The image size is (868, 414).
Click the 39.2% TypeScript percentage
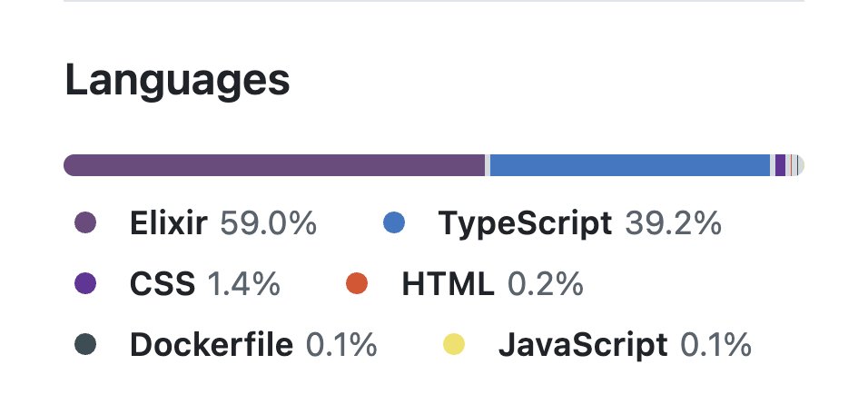[x=673, y=223]
